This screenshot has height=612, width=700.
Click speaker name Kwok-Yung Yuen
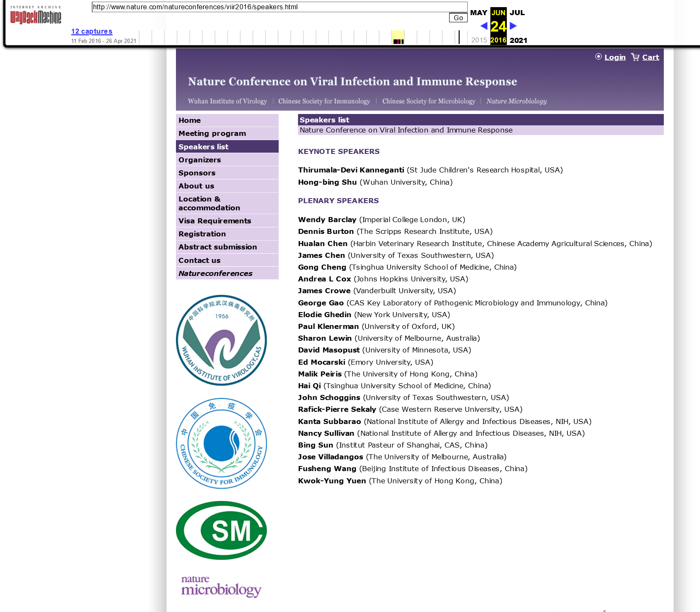(x=332, y=481)
